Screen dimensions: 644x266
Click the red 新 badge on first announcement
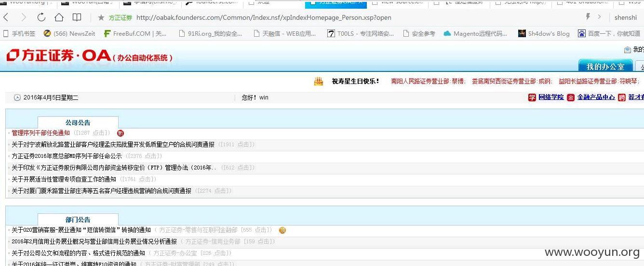[x=121, y=133]
